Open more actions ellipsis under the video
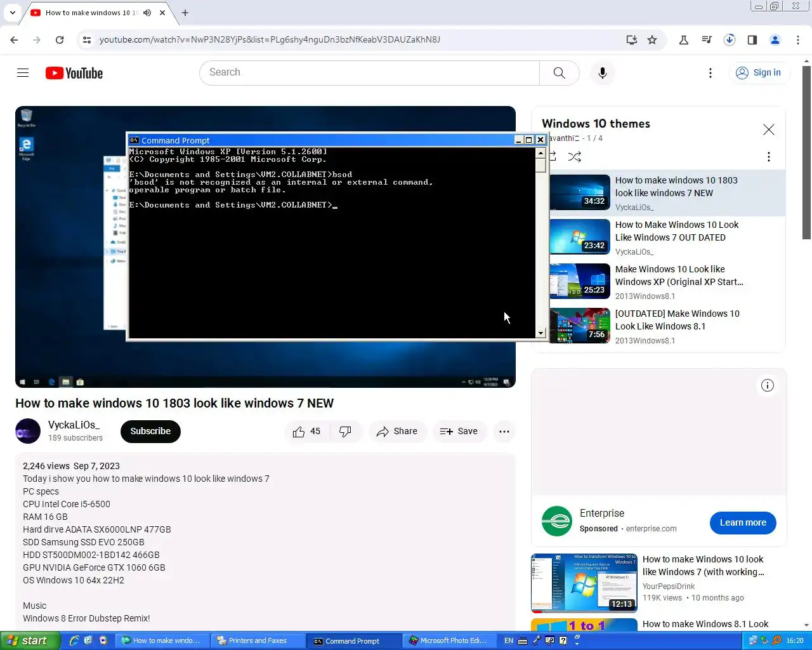Image resolution: width=812 pixels, height=650 pixels. click(504, 432)
